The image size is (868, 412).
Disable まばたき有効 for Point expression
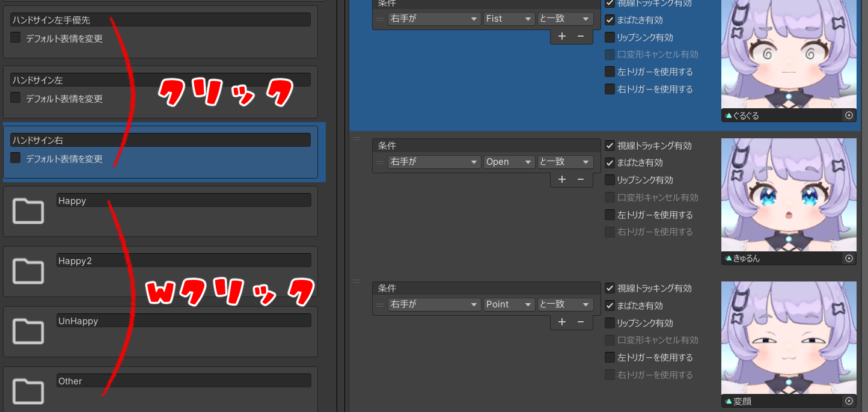point(610,306)
